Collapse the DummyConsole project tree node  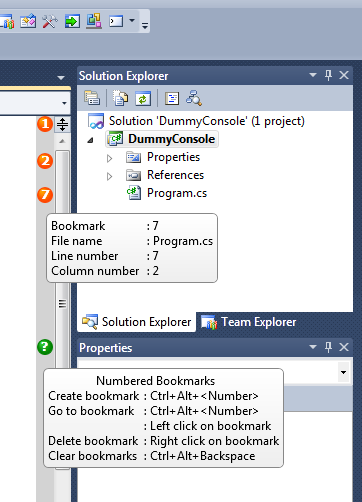click(90, 140)
